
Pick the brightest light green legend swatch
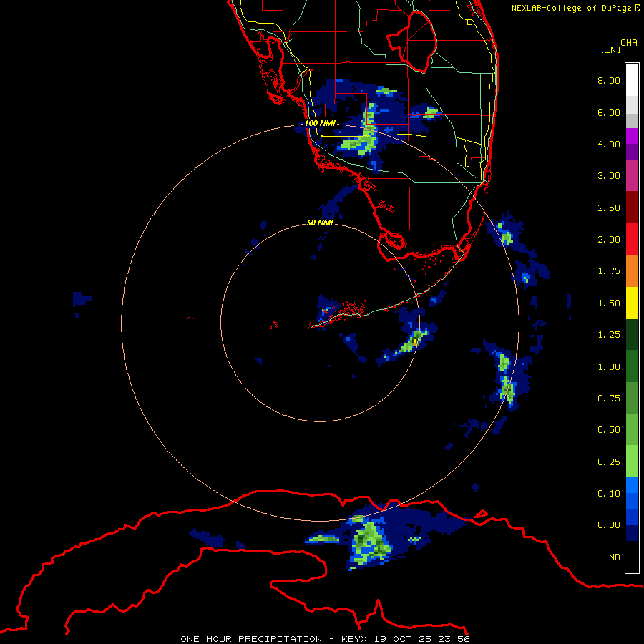click(632, 462)
